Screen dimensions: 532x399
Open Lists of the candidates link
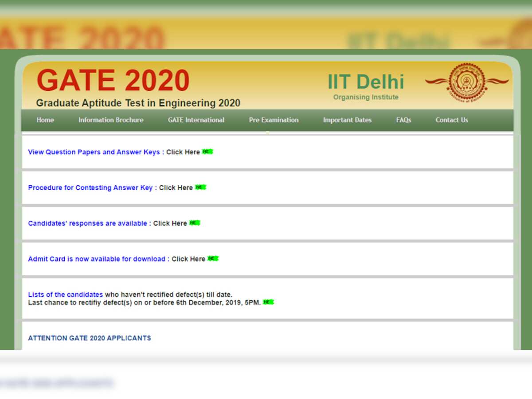(x=65, y=294)
